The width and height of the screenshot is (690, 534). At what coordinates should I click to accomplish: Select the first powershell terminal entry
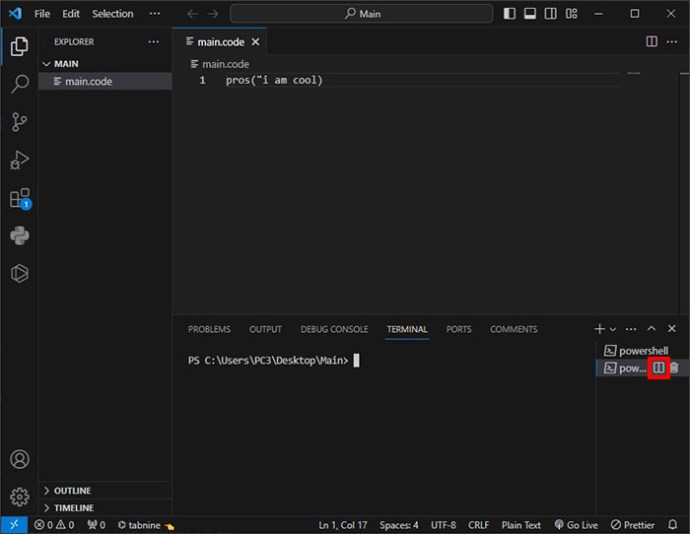click(x=642, y=351)
